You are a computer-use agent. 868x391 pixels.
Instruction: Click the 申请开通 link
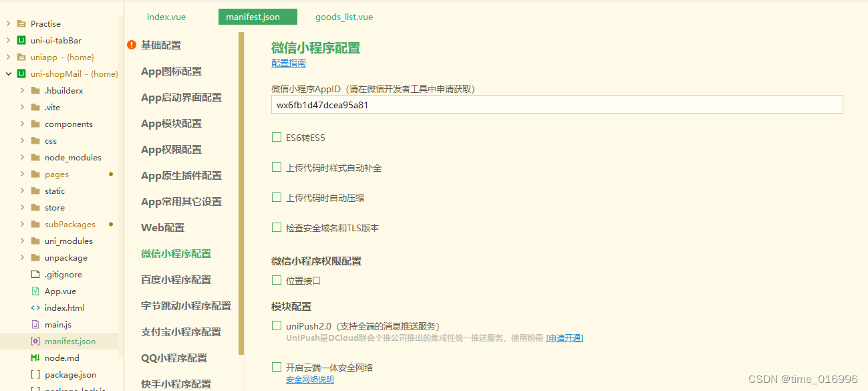[x=565, y=338]
